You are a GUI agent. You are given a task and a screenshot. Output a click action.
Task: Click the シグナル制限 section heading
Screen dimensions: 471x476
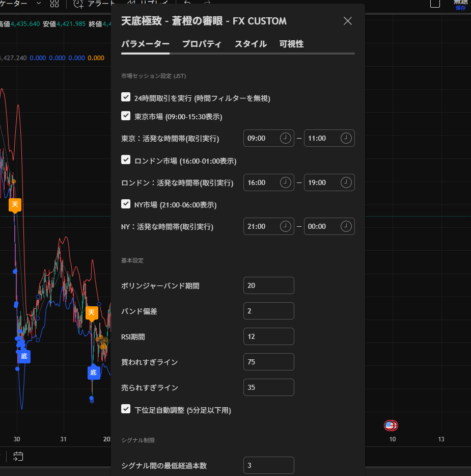pos(138,440)
